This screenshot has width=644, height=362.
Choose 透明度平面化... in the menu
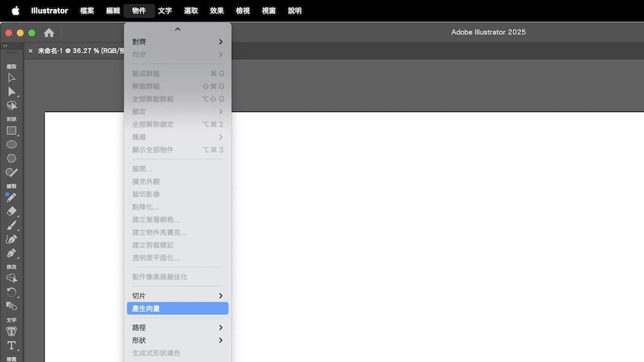pyautogui.click(x=178, y=258)
